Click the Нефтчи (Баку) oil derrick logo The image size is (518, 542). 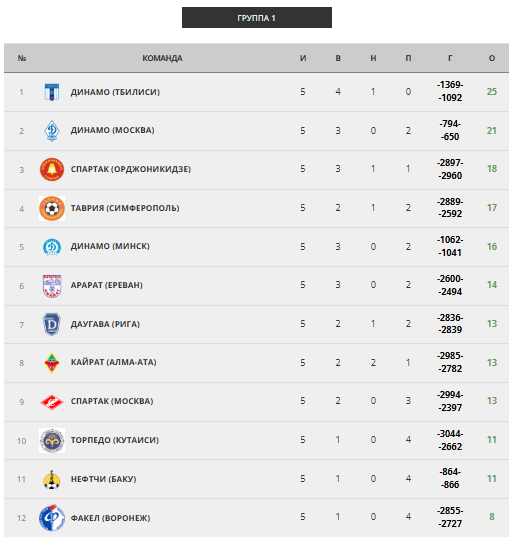[52, 479]
